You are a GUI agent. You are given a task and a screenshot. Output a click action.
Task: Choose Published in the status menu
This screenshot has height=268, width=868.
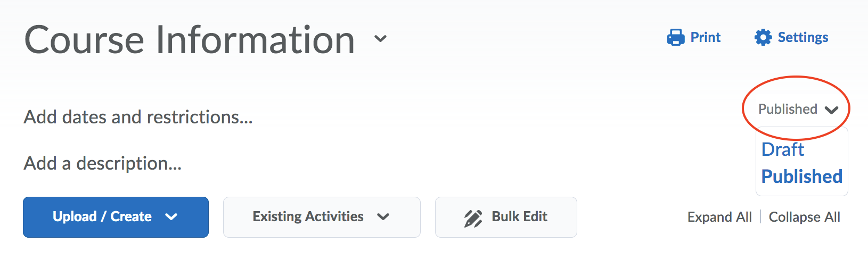pos(801,177)
